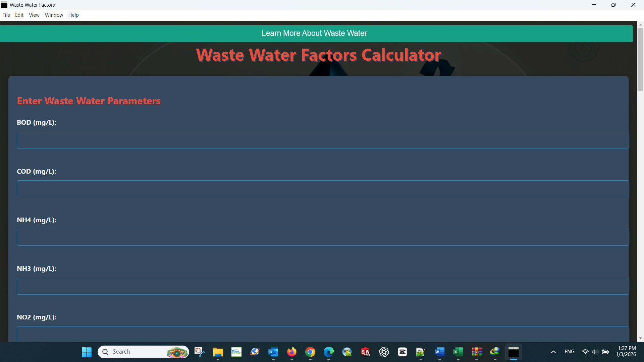This screenshot has height=362, width=644.
Task: Open the Window menu
Action: (x=54, y=15)
